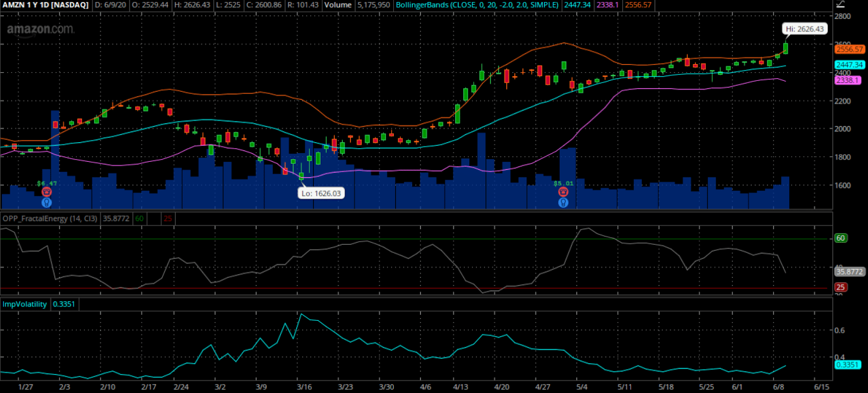Click the 2200 price axis label
868x393 pixels.
click(x=843, y=101)
